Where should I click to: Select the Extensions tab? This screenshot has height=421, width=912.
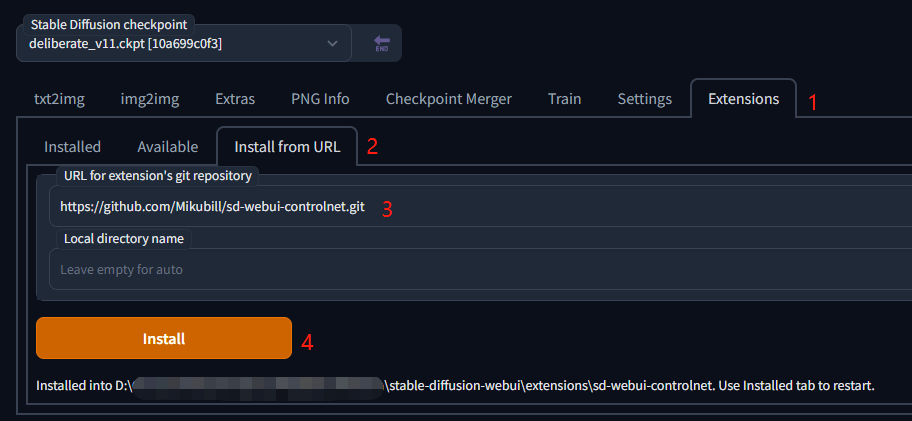pyautogui.click(x=743, y=99)
